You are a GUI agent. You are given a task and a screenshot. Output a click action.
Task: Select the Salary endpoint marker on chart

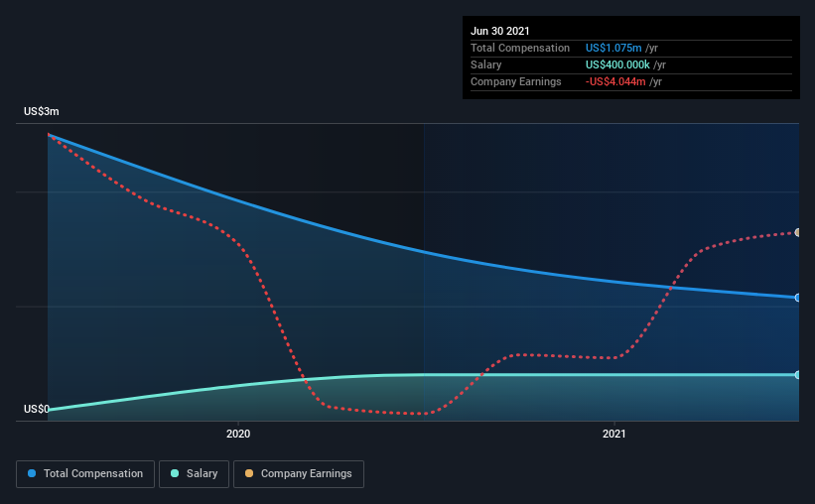click(798, 375)
